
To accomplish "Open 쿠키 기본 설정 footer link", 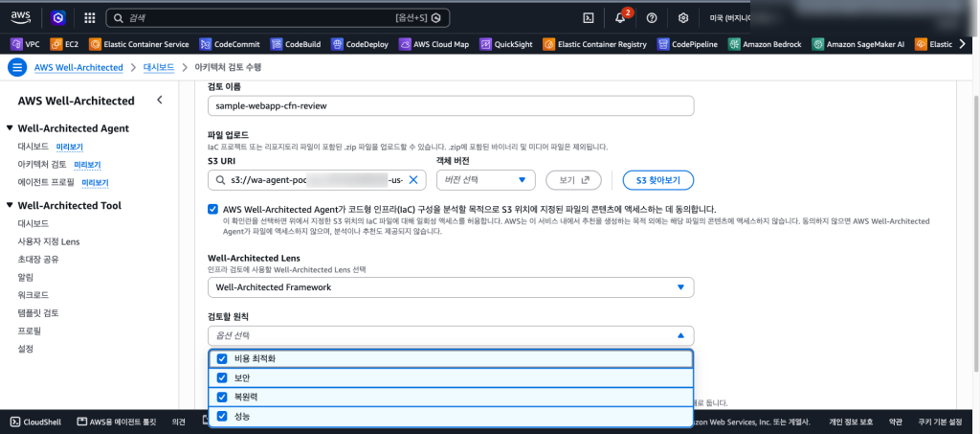I will tap(940, 422).
